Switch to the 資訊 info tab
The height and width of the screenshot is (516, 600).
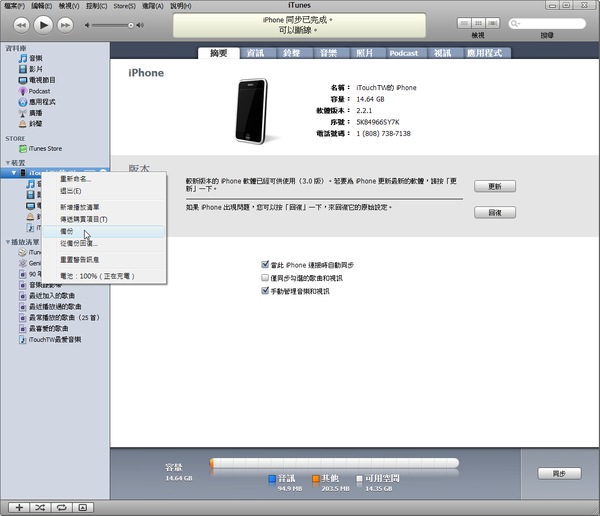click(x=256, y=53)
